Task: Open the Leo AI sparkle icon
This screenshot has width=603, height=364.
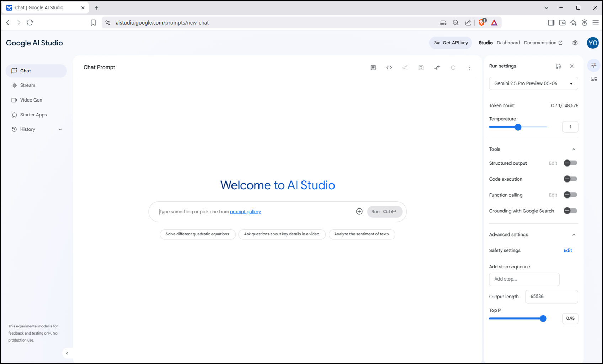Action: pyautogui.click(x=573, y=22)
